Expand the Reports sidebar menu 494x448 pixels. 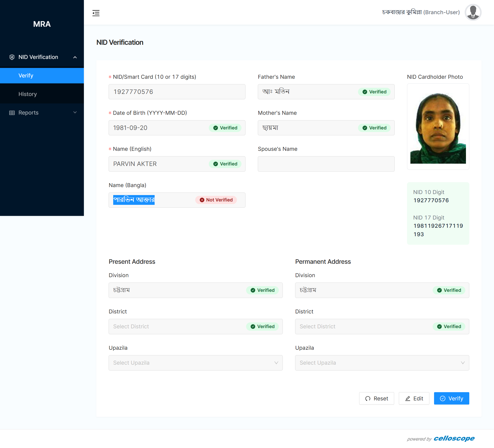(75, 112)
